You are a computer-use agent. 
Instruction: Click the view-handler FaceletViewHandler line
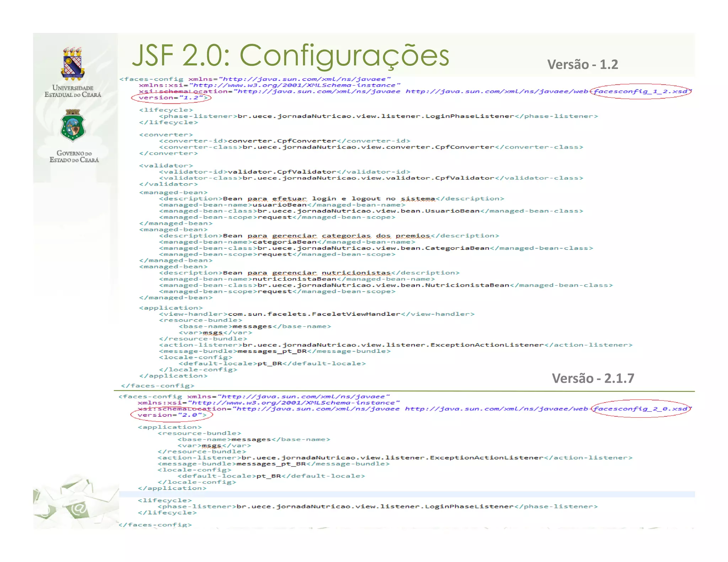coord(316,314)
